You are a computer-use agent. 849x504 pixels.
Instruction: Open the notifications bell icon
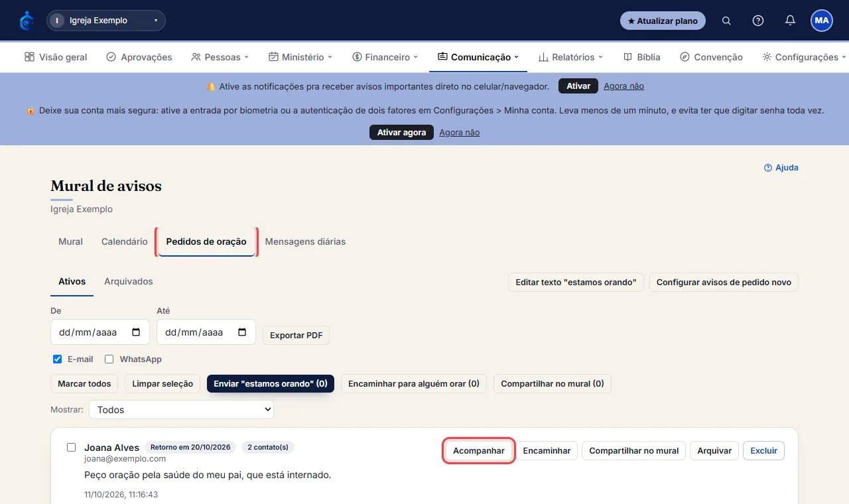(790, 21)
